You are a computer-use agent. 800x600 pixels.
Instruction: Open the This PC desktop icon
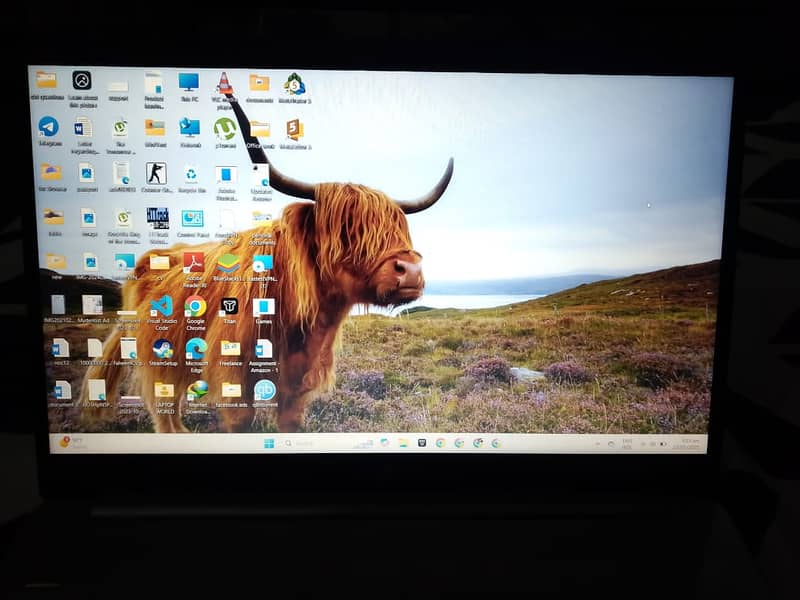[189, 83]
